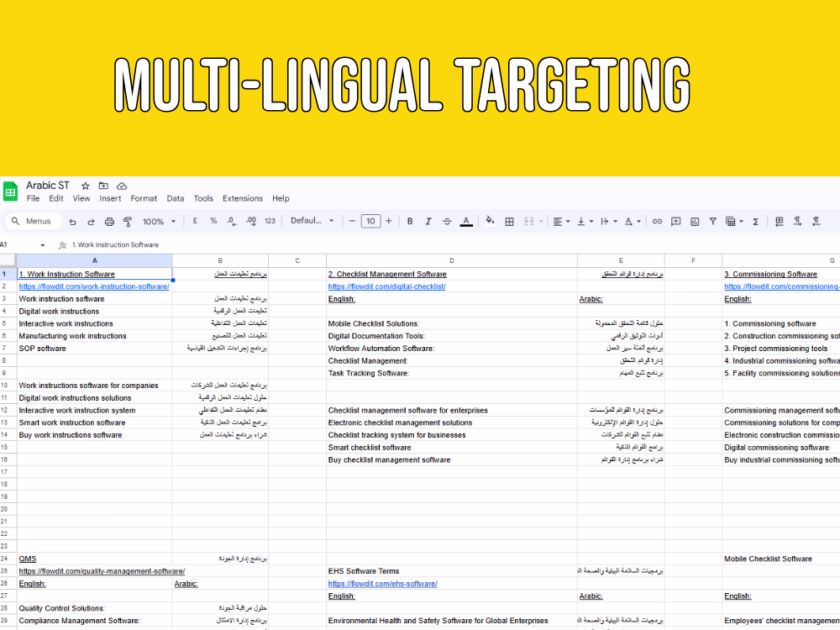This screenshot has width=840, height=630.
Task: Open the borders tool
Action: 510,221
